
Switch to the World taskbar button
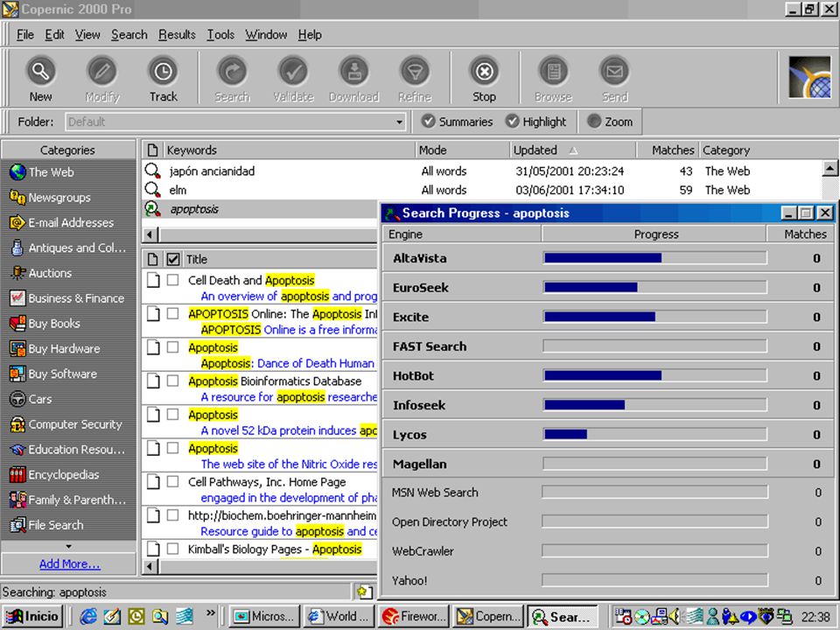(339, 617)
